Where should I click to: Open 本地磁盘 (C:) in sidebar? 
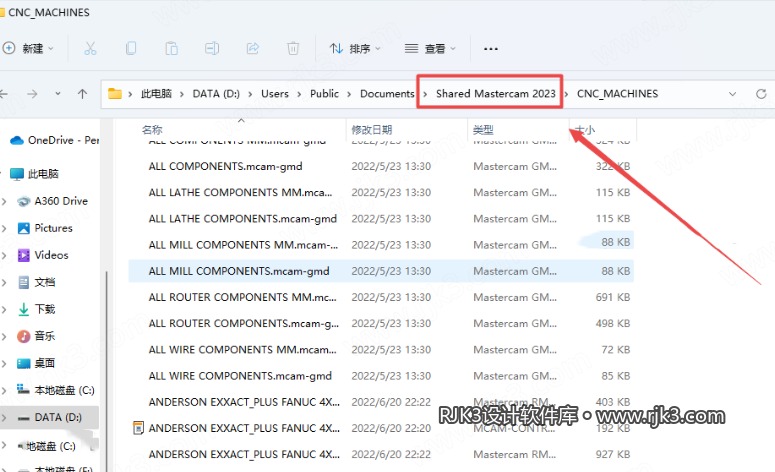tap(55, 390)
